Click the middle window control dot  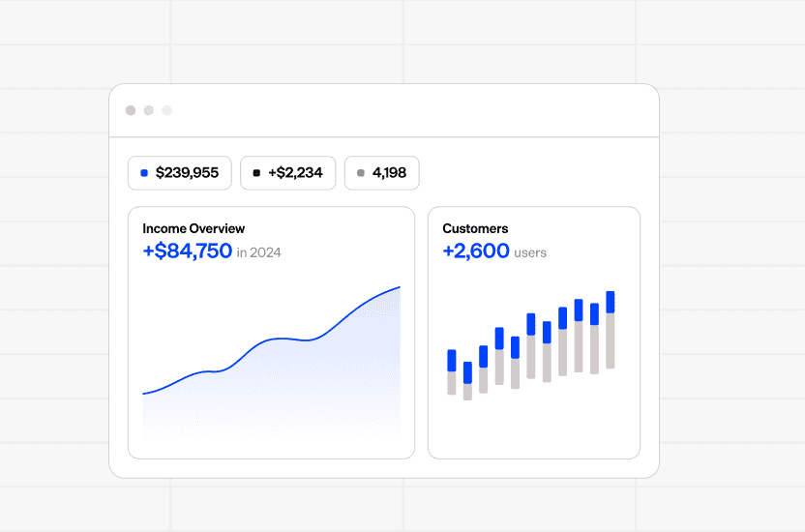click(148, 110)
